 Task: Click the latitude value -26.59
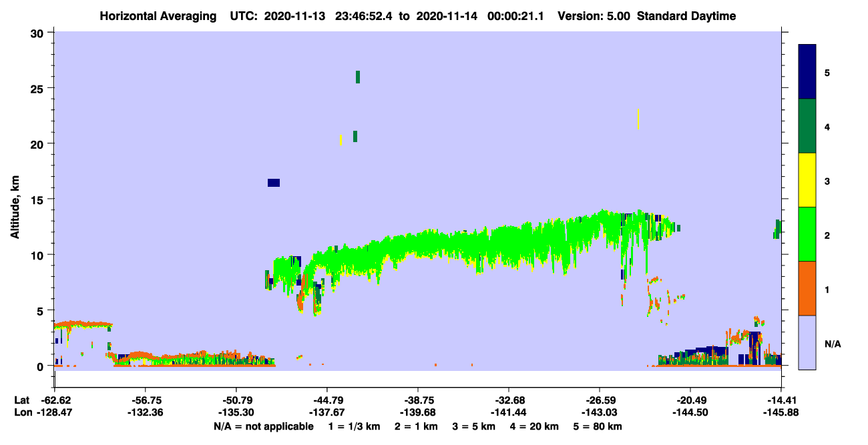click(x=600, y=400)
